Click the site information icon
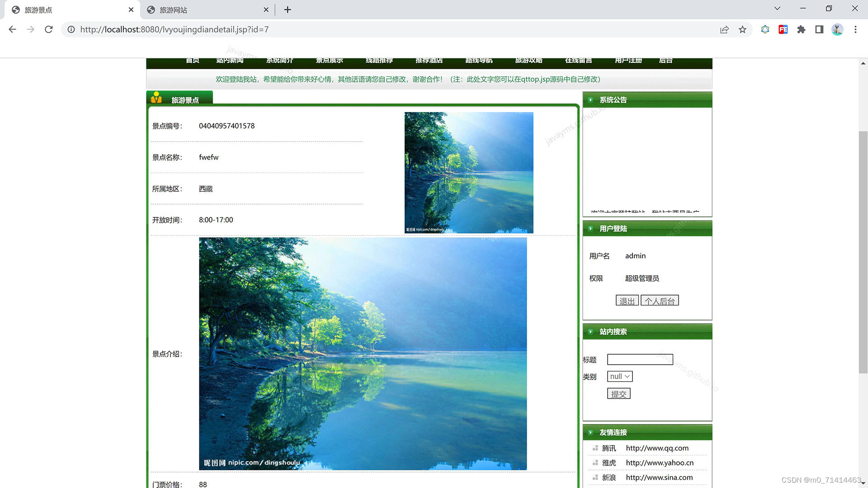The width and height of the screenshot is (868, 488). tap(71, 29)
